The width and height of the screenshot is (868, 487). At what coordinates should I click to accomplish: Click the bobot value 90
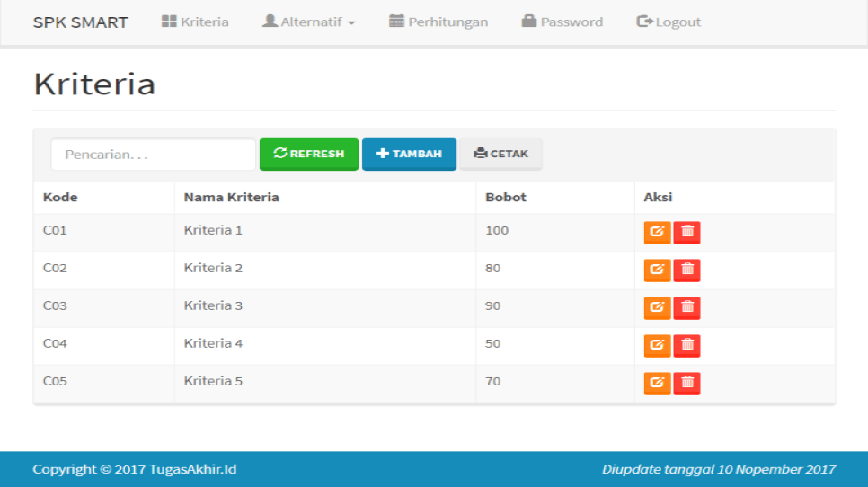click(x=493, y=305)
